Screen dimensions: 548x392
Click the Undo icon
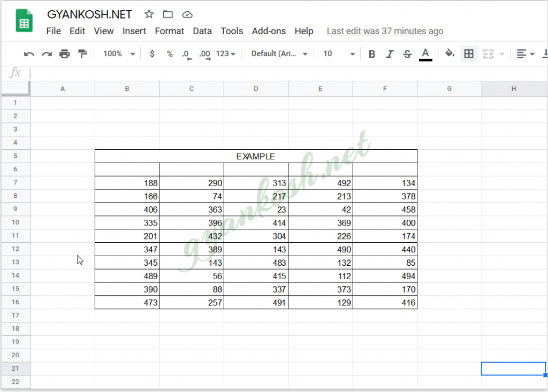(29, 53)
